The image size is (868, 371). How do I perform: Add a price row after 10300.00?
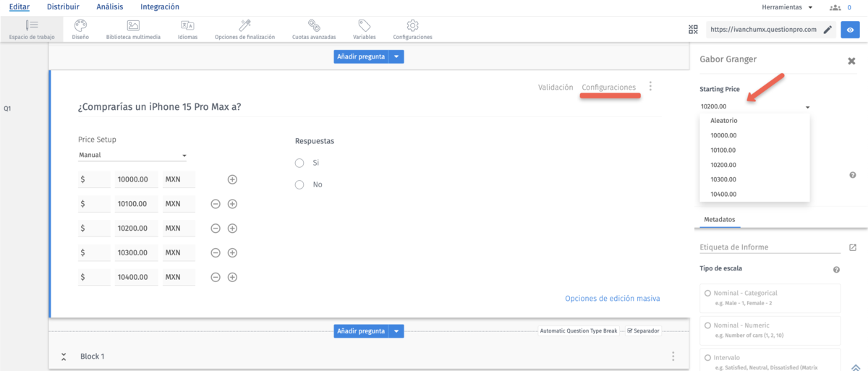point(232,253)
